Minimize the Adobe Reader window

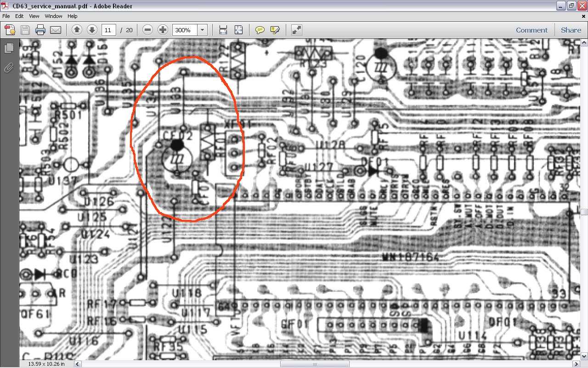coord(561,5)
